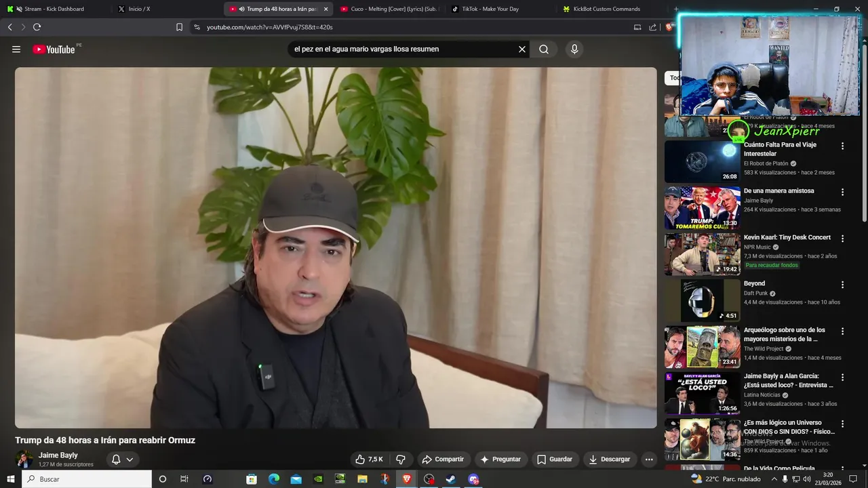Open the Windows Start menu
Screen dimensions: 868x488
tap(11, 479)
